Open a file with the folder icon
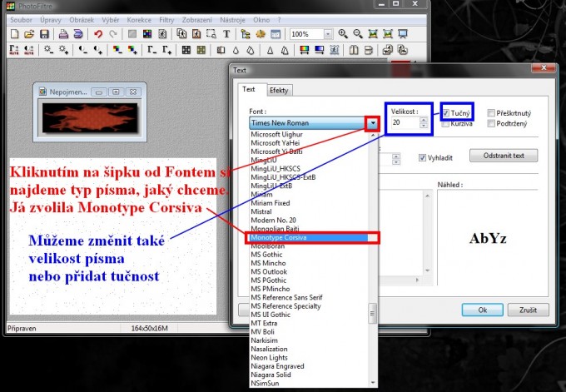This screenshot has width=566, height=392. click(29, 34)
